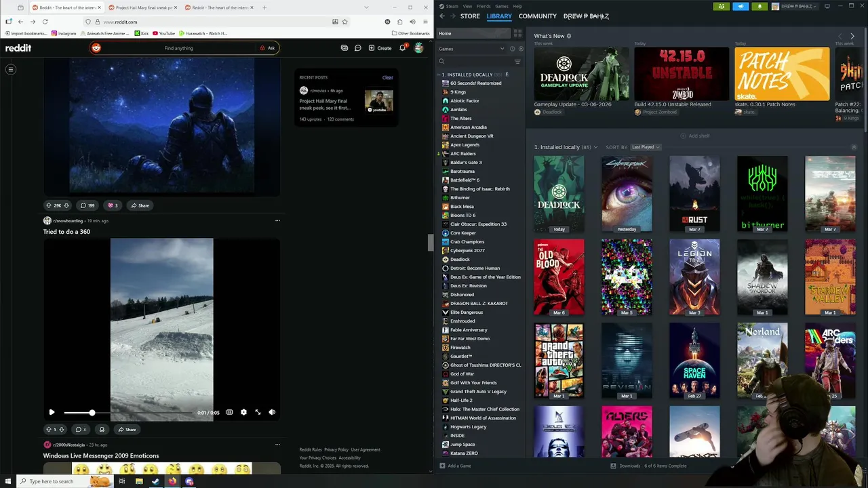868x488 pixels.
Task: Click Ask button in Reddit search bar
Action: [x=267, y=48]
